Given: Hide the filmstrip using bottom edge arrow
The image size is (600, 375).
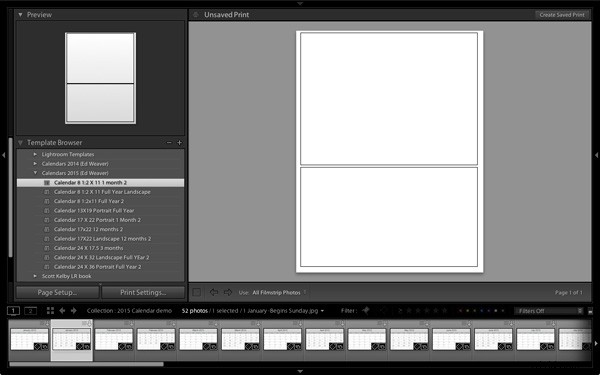Looking at the screenshot, I should click(x=300, y=371).
